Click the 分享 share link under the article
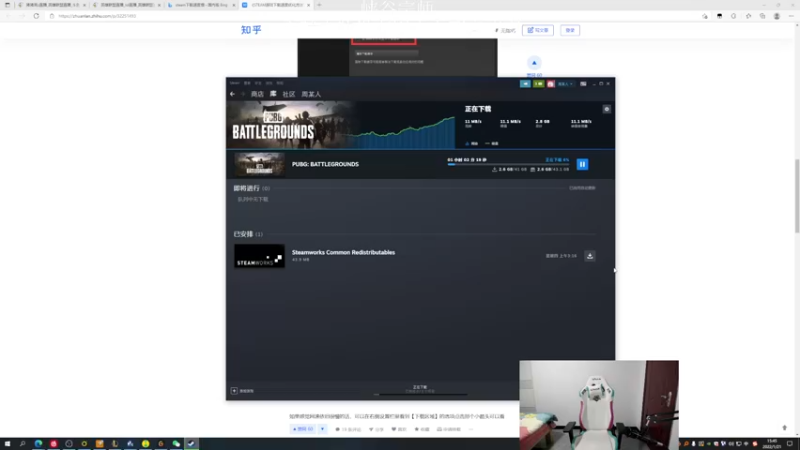Viewport: 800px width, 450px height. click(x=377, y=430)
